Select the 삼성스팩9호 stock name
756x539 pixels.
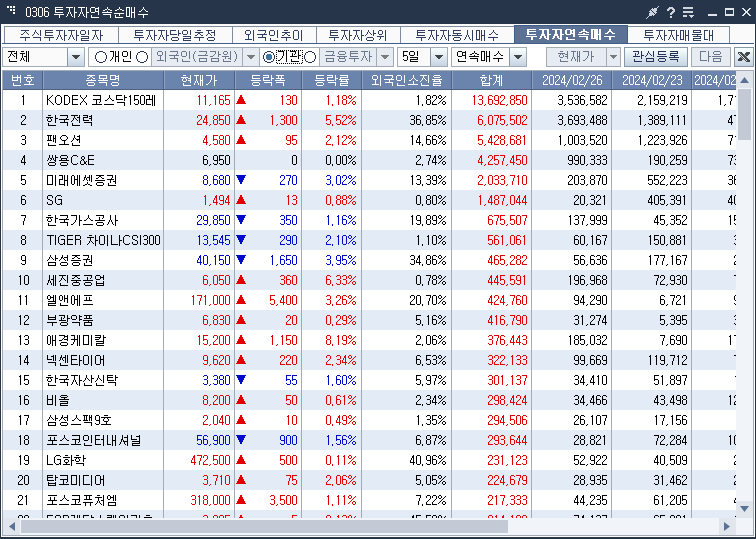pyautogui.click(x=79, y=420)
